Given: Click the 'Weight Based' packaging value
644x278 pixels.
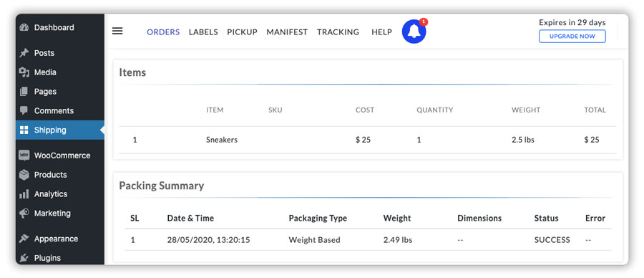Looking at the screenshot, I should (x=315, y=240).
